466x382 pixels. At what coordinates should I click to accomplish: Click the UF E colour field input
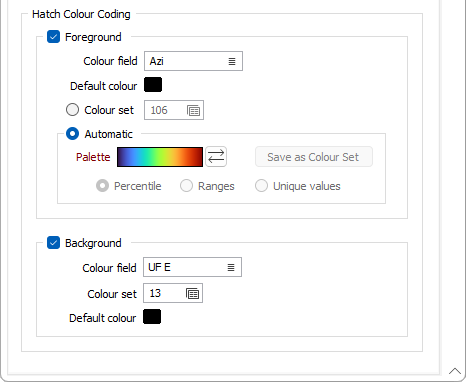point(192,267)
